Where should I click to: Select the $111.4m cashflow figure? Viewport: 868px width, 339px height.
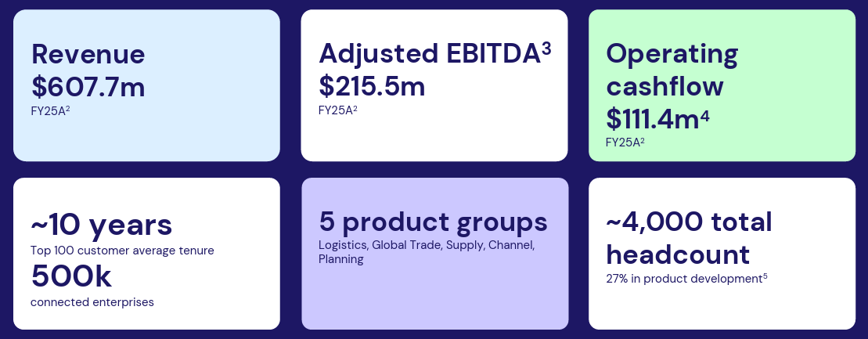651,118
